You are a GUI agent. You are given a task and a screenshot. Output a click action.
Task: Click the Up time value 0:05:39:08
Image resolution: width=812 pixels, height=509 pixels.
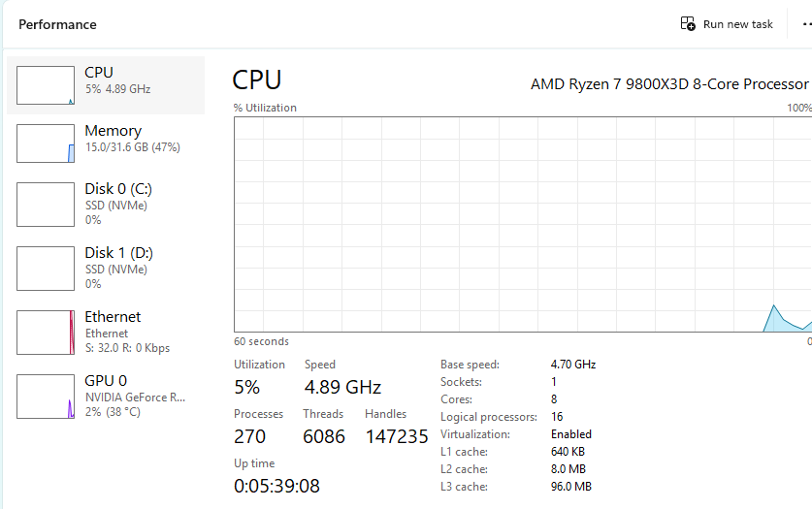click(276, 486)
